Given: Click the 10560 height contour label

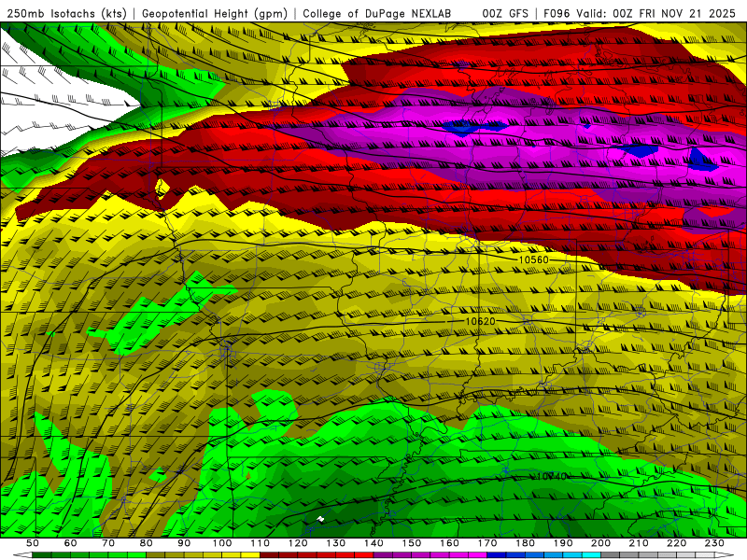Looking at the screenshot, I should click(x=533, y=259).
